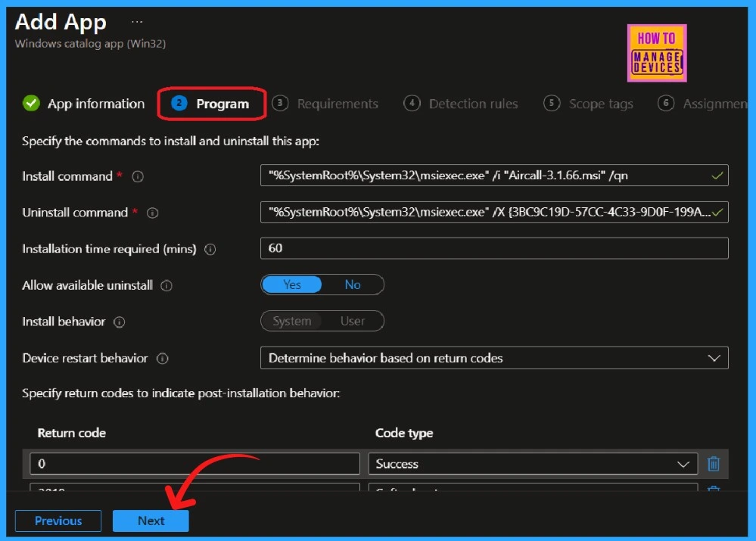Click the Windows catalog app (Win32) subtitle

[91, 43]
